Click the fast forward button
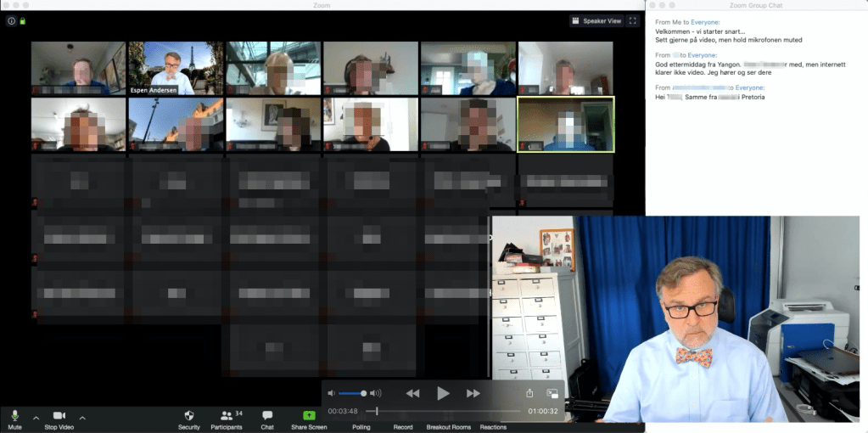 point(473,393)
